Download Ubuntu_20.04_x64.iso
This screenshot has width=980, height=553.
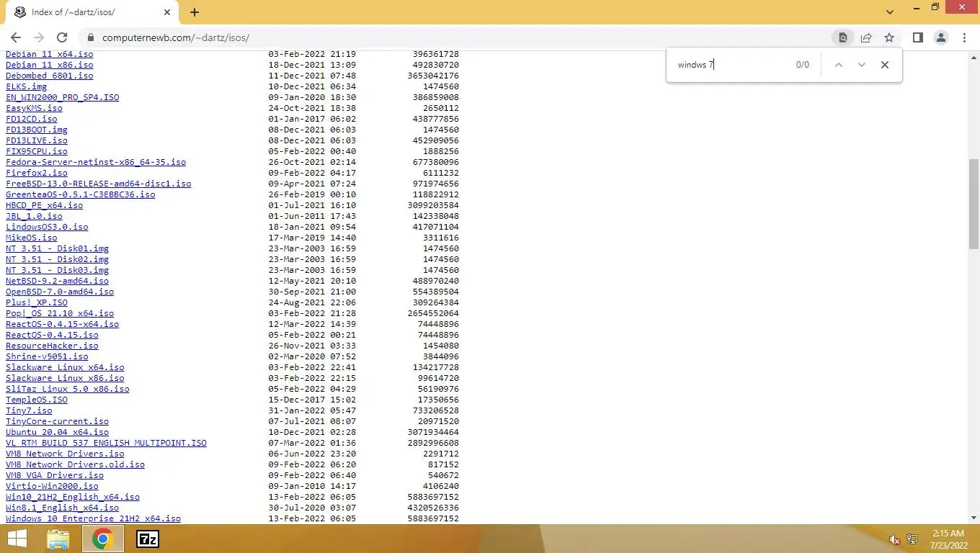(x=57, y=432)
